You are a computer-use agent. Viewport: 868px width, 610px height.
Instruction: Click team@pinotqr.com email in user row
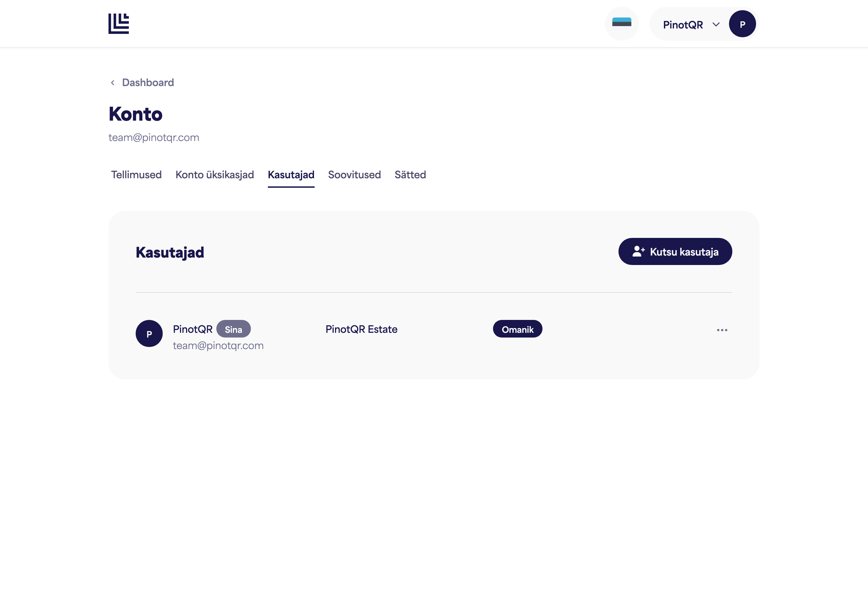click(218, 346)
